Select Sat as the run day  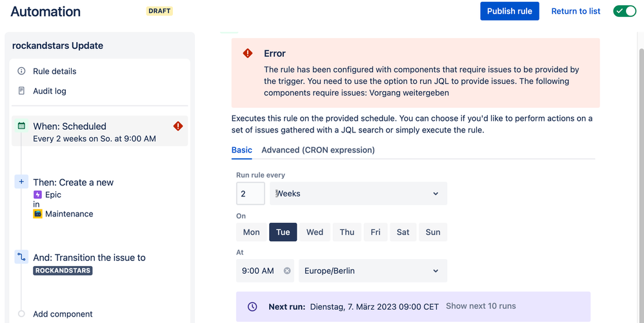pos(403,232)
